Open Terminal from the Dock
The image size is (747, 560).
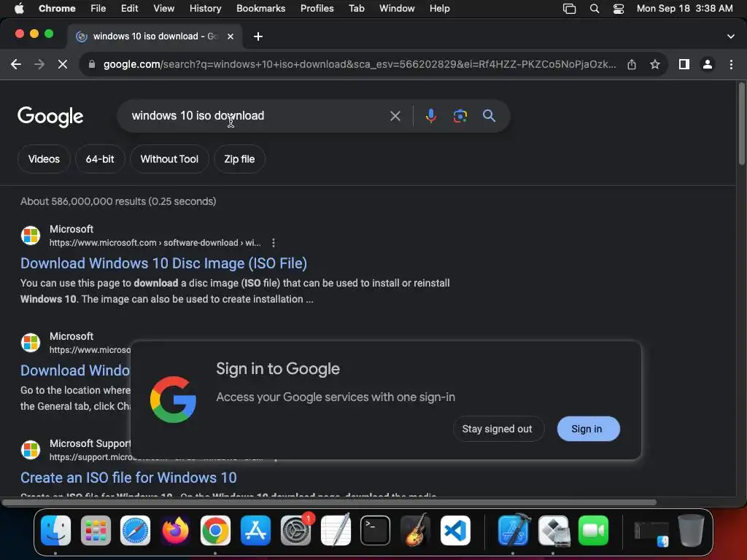376,530
